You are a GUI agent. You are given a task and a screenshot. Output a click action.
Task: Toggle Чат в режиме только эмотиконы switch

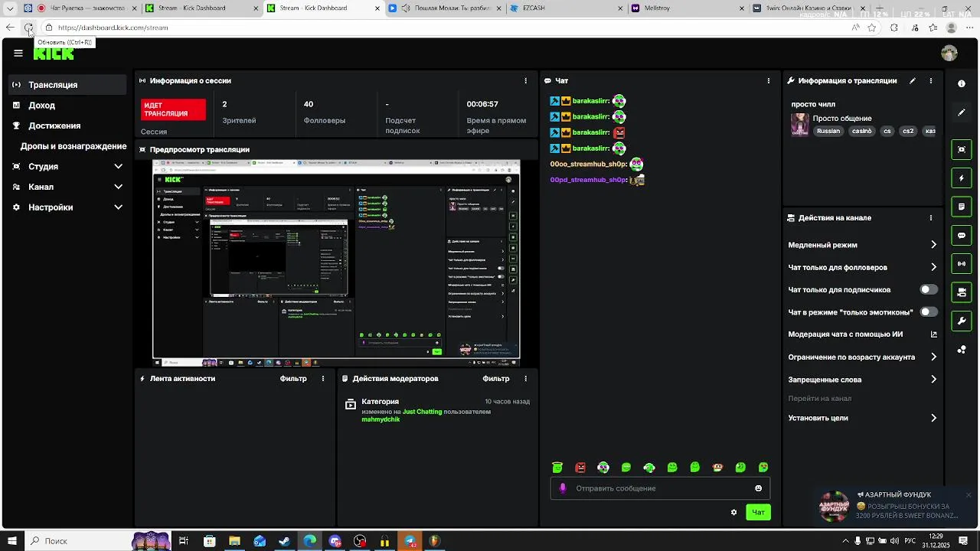tap(929, 312)
